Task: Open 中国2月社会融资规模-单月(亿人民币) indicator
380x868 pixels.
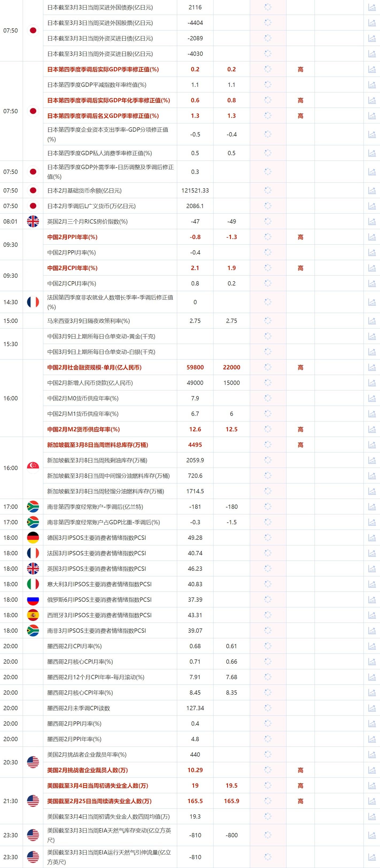Action: (94, 367)
